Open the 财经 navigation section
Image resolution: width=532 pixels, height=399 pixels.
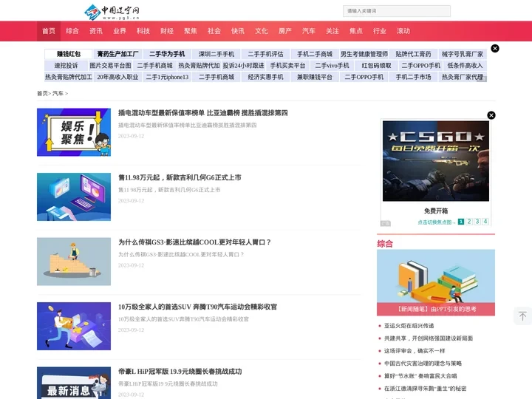tap(167, 31)
